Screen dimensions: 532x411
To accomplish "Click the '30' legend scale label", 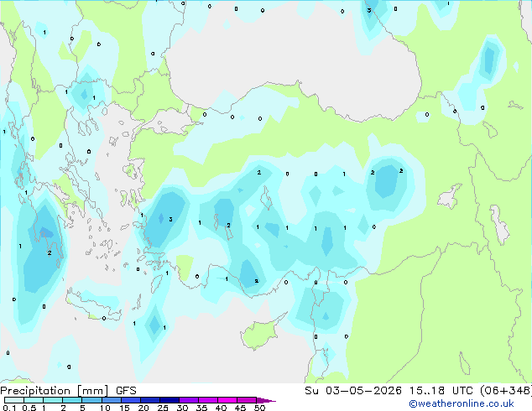I will tap(183, 408).
